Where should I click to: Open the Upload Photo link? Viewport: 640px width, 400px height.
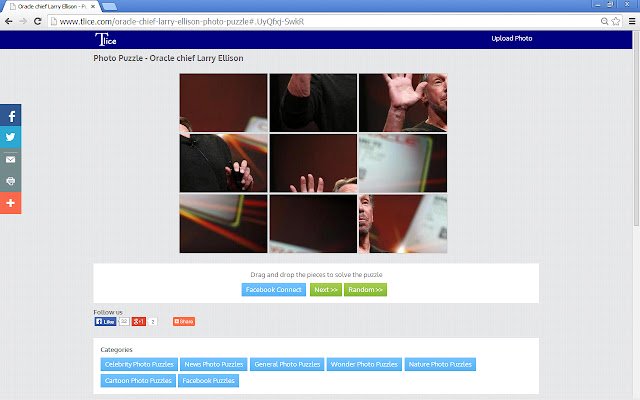pos(511,38)
